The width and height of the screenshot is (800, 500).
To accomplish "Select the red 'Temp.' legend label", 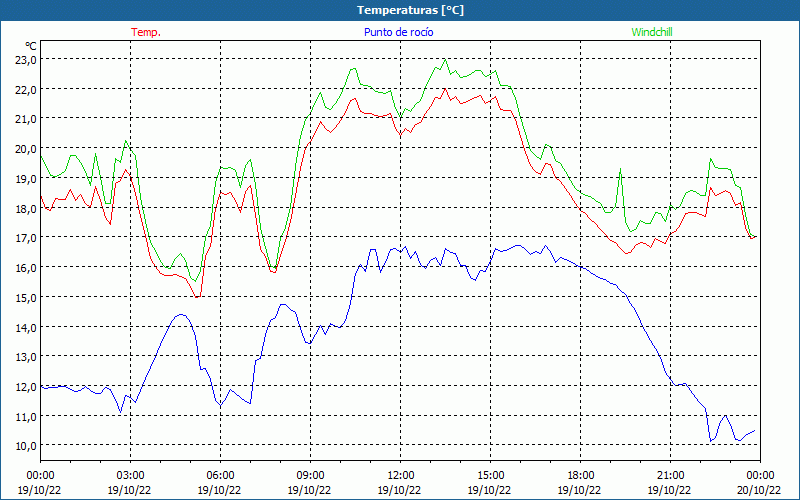I will coord(146,32).
